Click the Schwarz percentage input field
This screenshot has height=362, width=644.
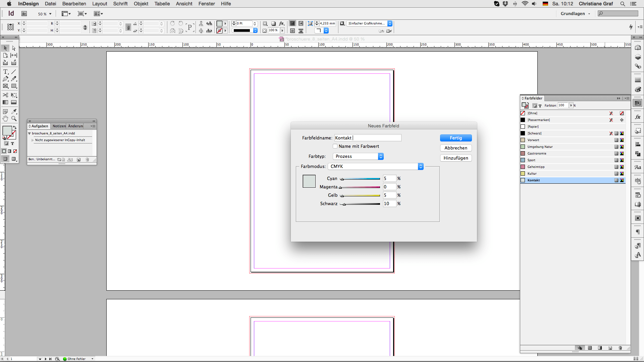coord(389,204)
